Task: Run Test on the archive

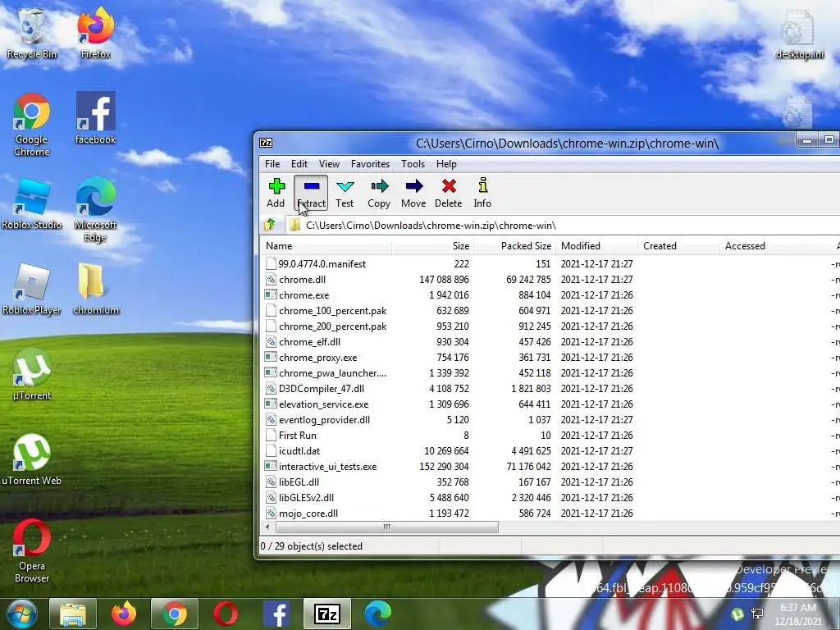Action: point(345,193)
